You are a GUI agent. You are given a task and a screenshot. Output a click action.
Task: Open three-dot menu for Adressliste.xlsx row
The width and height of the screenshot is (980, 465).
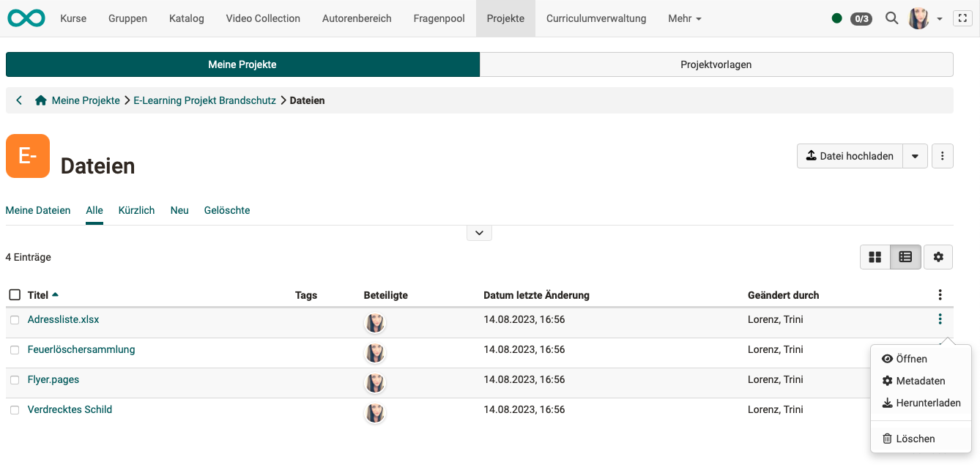[940, 319]
